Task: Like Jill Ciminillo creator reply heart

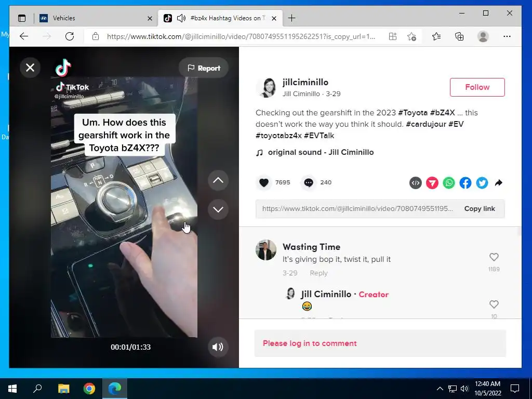Action: 494,304
